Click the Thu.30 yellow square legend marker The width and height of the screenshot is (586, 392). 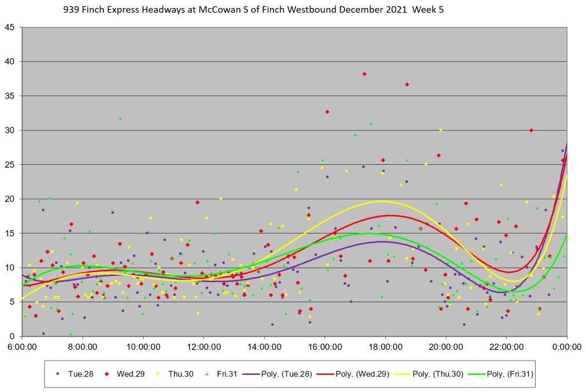(161, 374)
